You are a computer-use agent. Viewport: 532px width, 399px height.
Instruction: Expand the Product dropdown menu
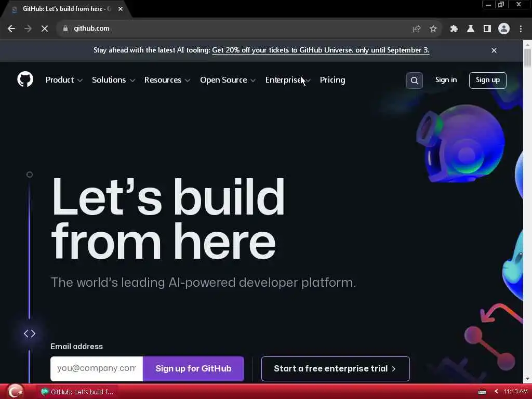pos(64,80)
